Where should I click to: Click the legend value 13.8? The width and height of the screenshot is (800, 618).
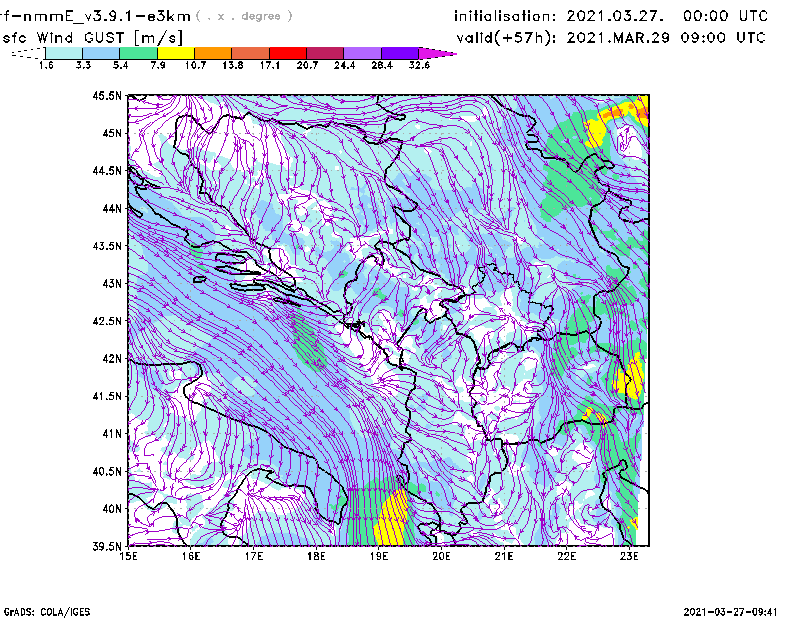coord(233,65)
